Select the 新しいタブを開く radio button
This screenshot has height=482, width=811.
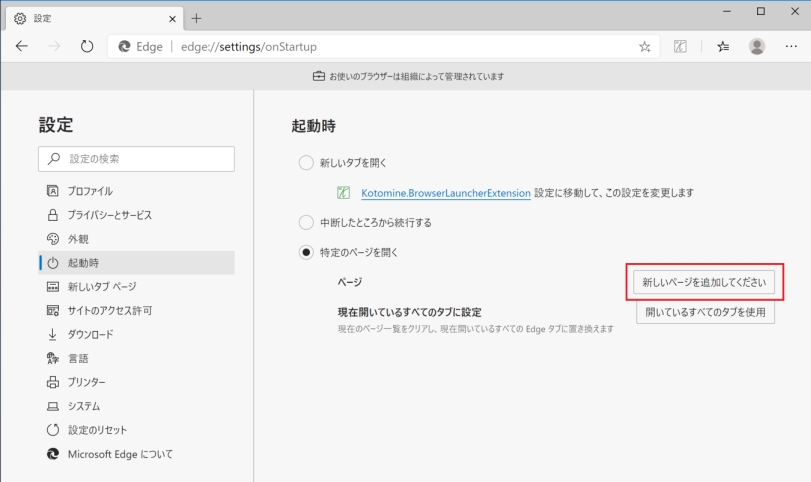pyautogui.click(x=306, y=162)
